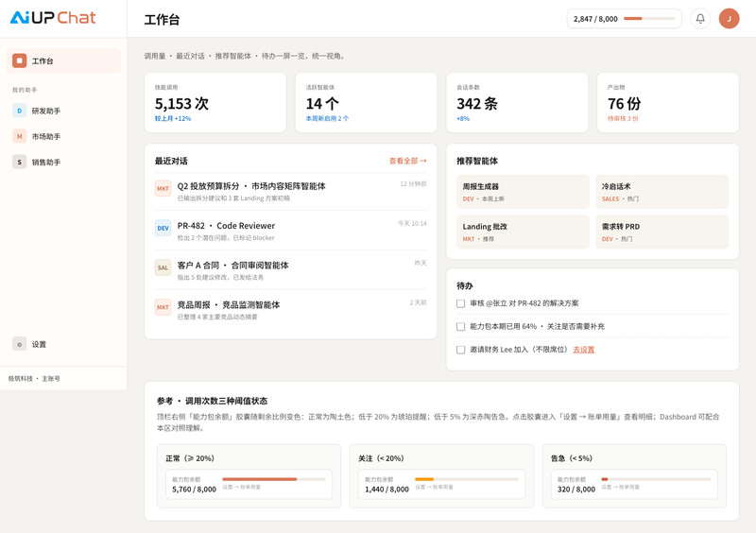Open PR-482 · Code Reviewer conversation
This screenshot has width=756, height=533.
(x=291, y=231)
